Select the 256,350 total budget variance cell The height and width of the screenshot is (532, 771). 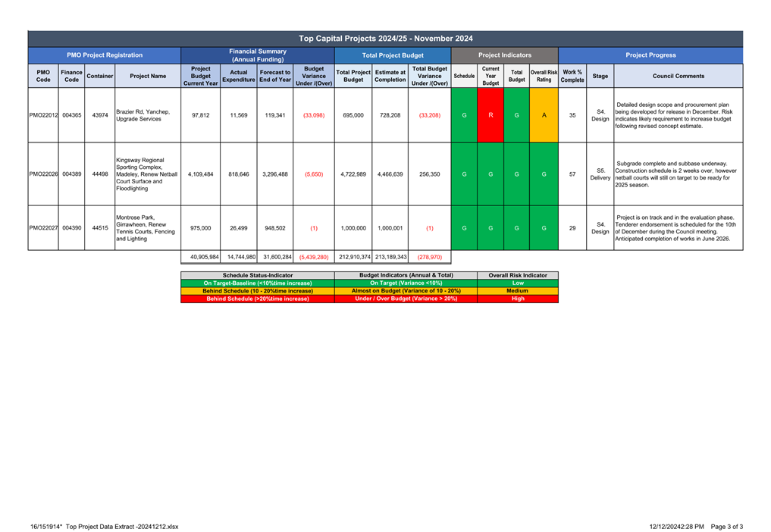[x=429, y=174]
